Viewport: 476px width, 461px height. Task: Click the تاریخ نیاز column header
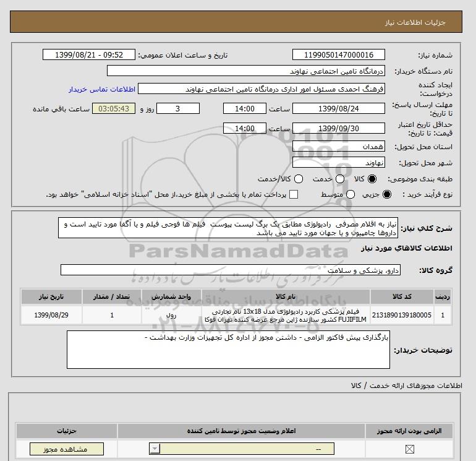click(x=51, y=296)
